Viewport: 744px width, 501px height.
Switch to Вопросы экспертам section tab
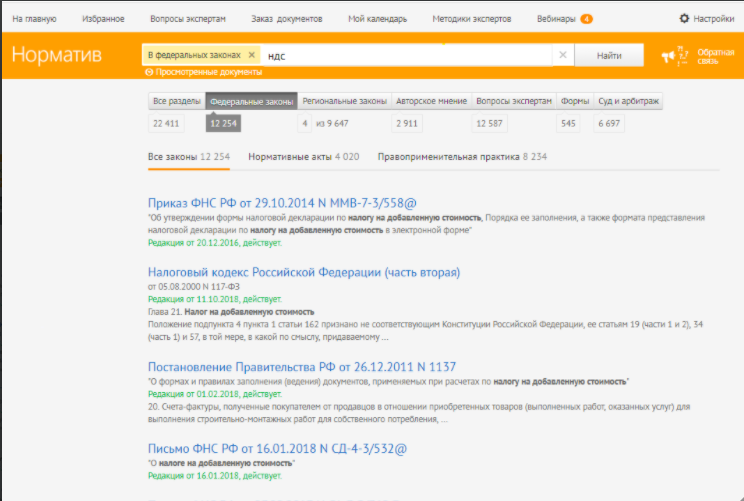pyautogui.click(x=514, y=101)
